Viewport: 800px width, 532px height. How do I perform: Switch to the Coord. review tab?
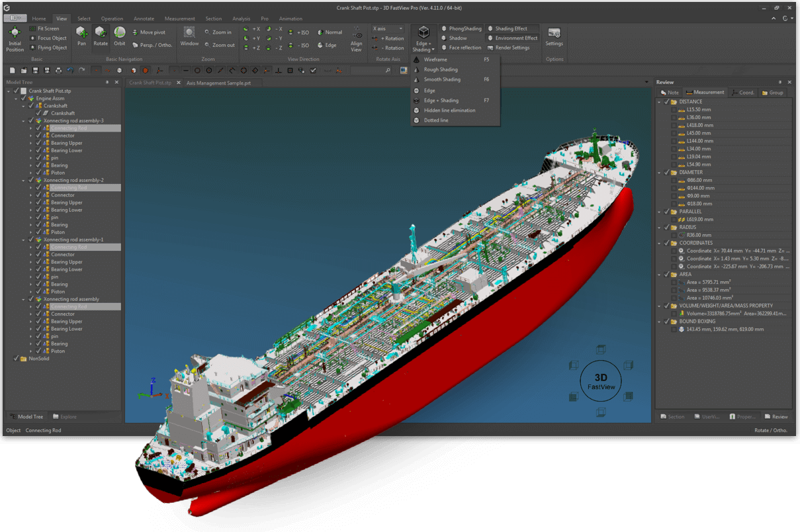coord(742,93)
